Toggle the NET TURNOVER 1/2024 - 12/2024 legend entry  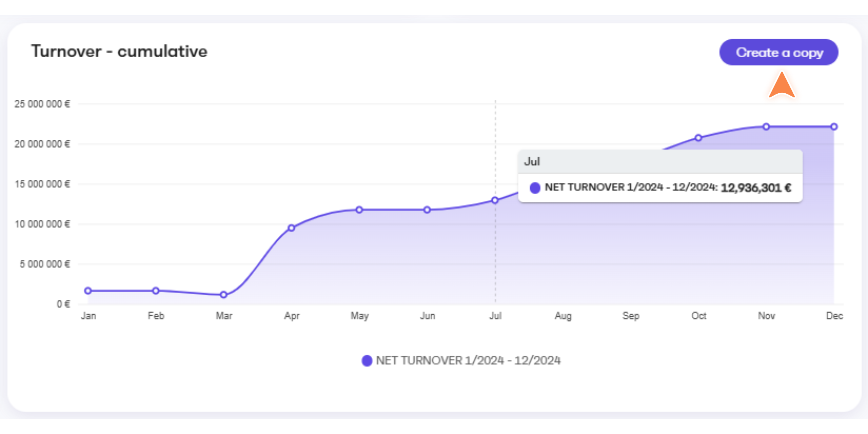point(461,361)
